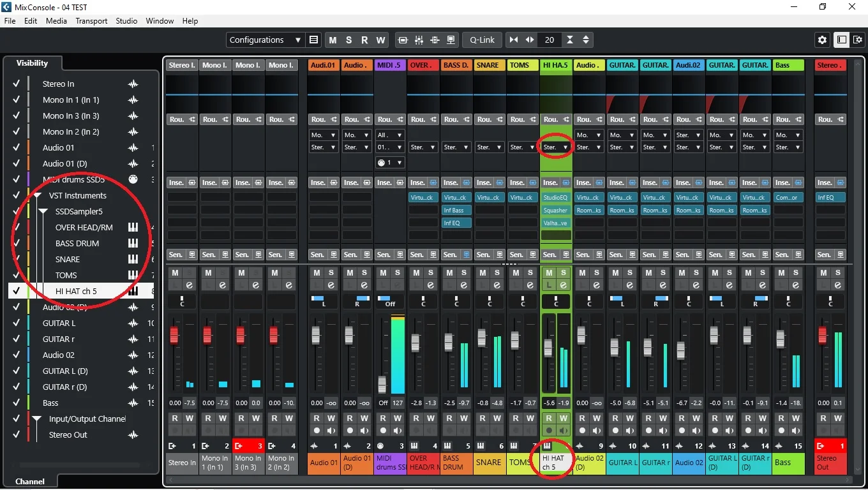
Task: Click the MIDI icon beside MIDI drums SSD5
Action: (133, 180)
